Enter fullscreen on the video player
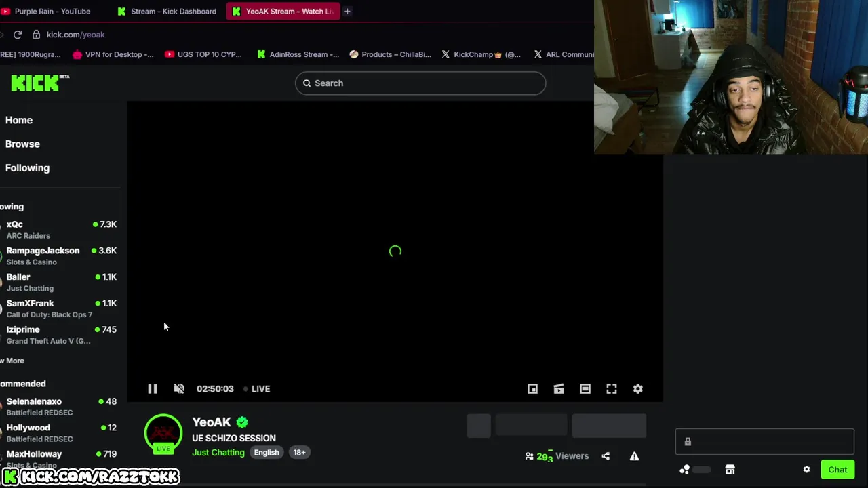The height and width of the screenshot is (488, 868). (612, 388)
